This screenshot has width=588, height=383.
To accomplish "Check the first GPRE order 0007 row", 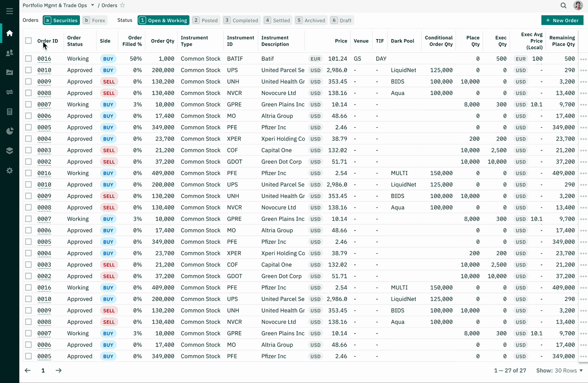I will point(28,104).
